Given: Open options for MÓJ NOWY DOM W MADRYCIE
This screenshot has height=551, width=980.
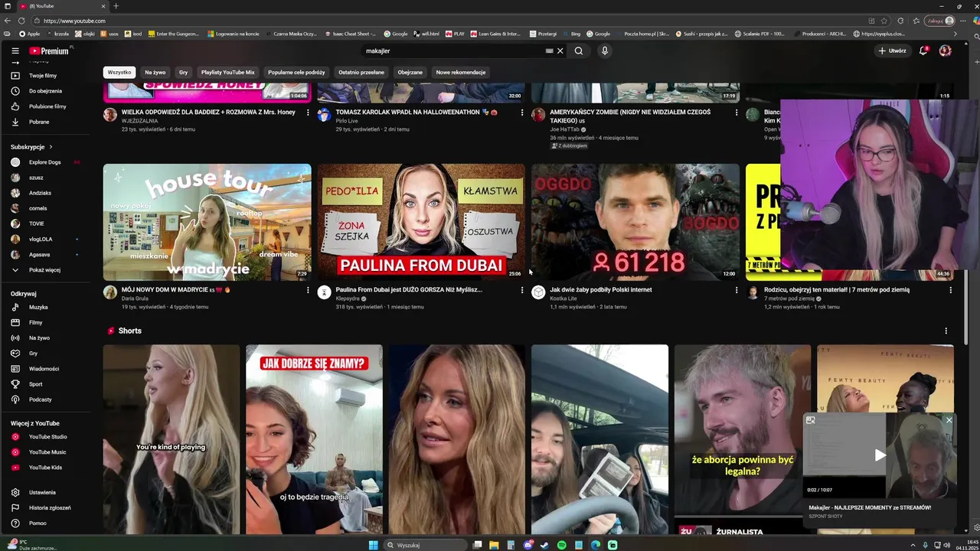Looking at the screenshot, I should [x=308, y=290].
